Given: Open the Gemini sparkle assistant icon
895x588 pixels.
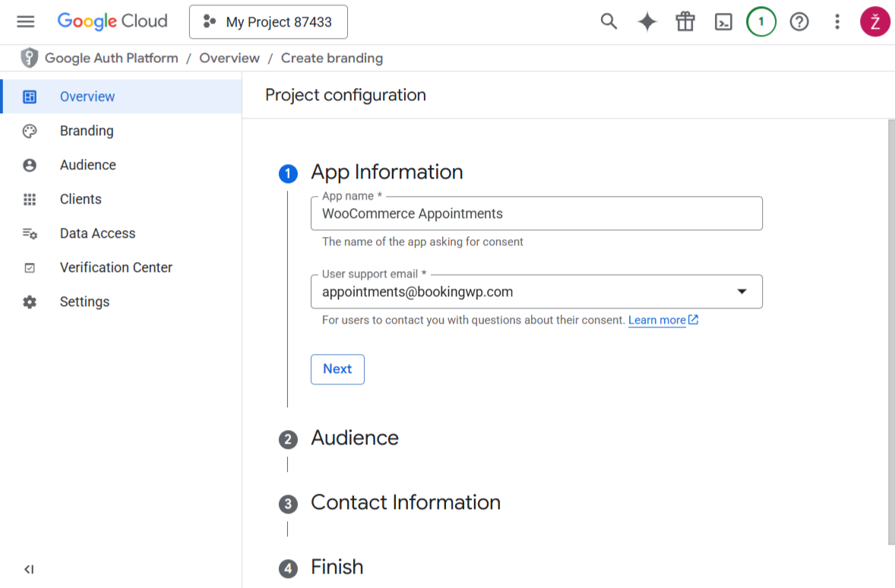Looking at the screenshot, I should pos(647,22).
